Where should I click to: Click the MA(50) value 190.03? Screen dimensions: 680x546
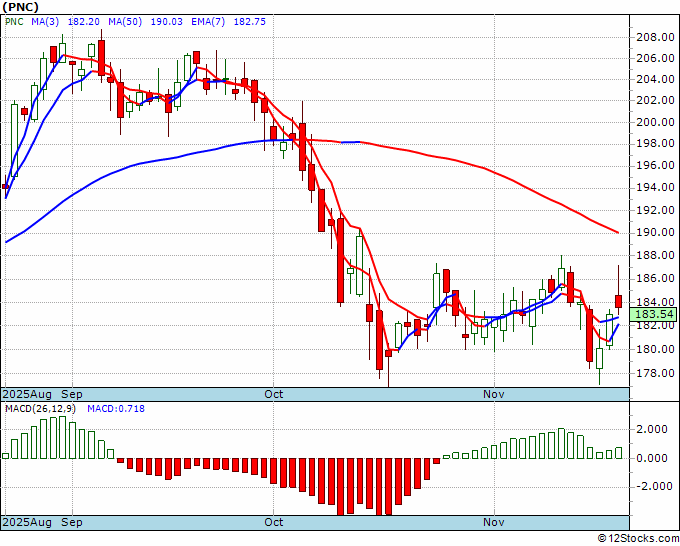coord(167,22)
